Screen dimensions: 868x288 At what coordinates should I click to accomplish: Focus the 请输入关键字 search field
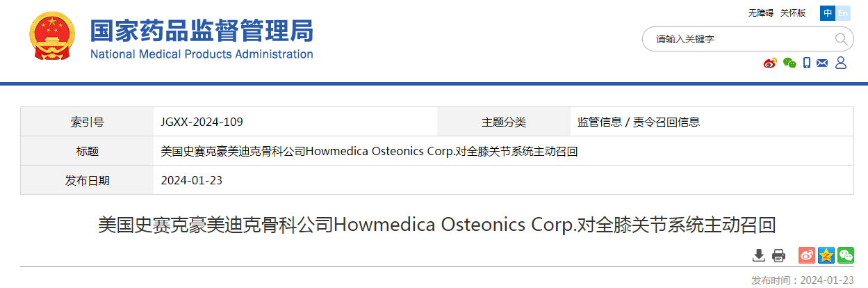[x=740, y=39]
